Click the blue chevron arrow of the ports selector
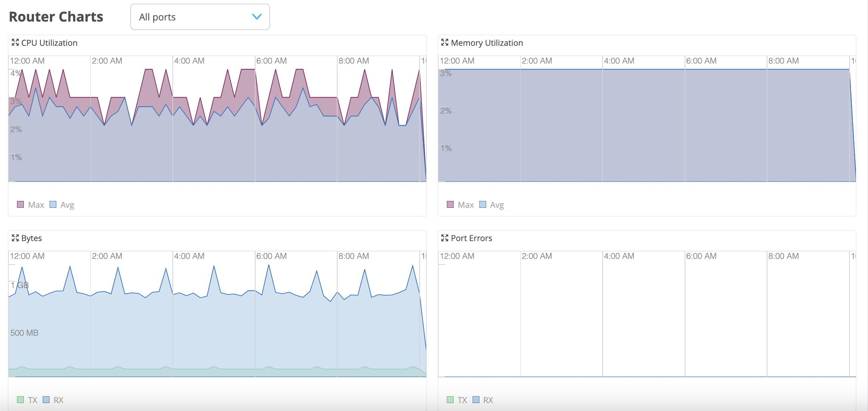This screenshot has width=868, height=411. coord(257,17)
